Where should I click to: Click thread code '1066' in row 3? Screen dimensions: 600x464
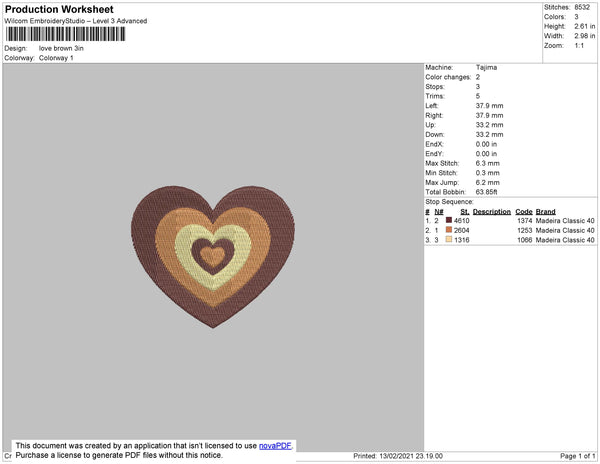[525, 240]
